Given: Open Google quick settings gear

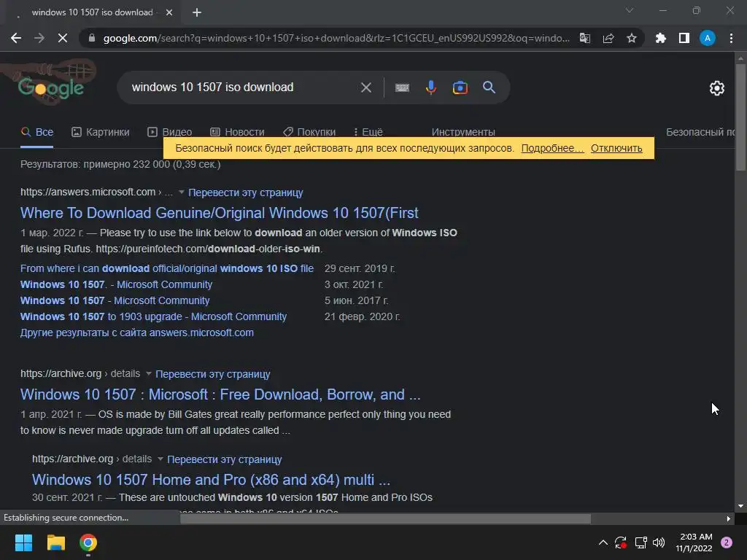Looking at the screenshot, I should click(x=716, y=88).
